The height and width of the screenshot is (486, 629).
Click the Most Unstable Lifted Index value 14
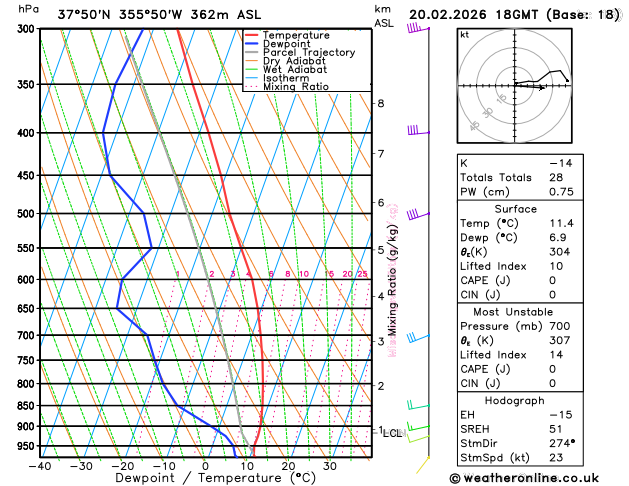click(x=556, y=355)
